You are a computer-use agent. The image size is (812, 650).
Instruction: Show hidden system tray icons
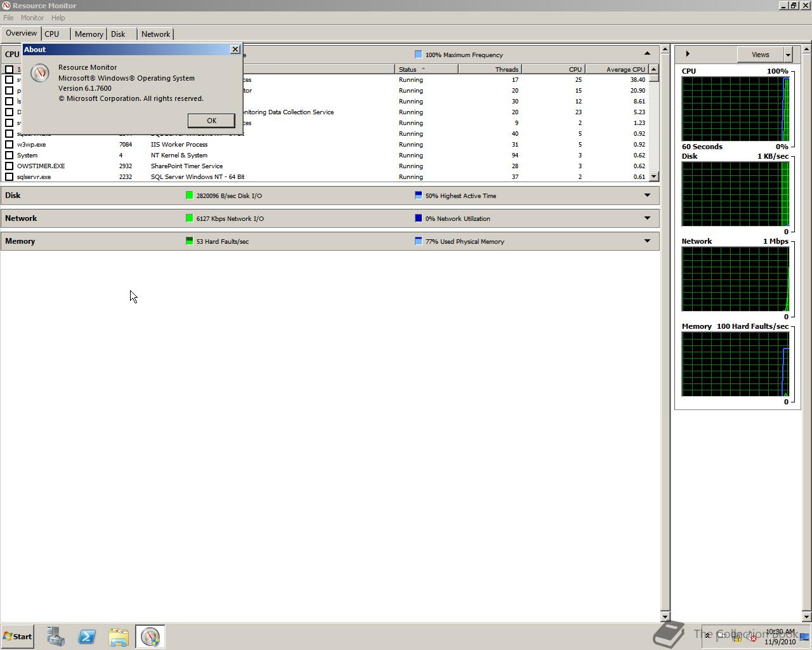tap(708, 636)
